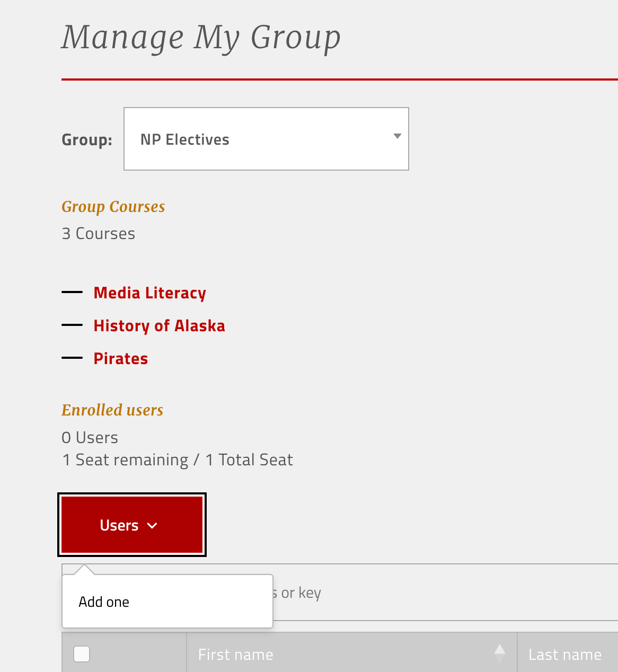Sort the table by Last name column
618x672 pixels.
568,654
